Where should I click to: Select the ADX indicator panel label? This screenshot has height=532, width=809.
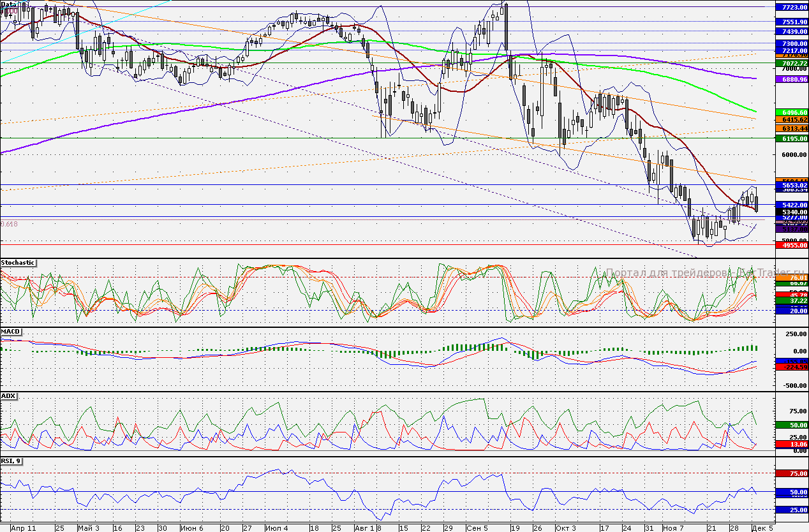point(8,396)
